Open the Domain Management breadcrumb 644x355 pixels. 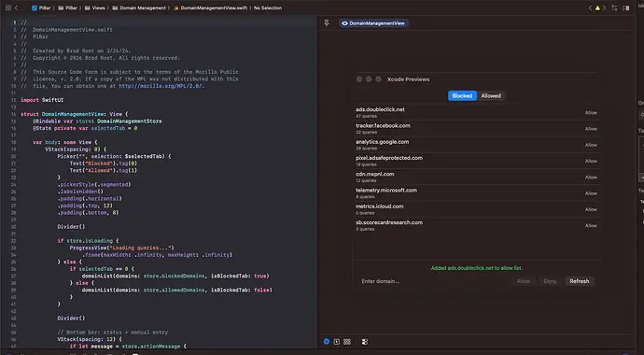139,7
